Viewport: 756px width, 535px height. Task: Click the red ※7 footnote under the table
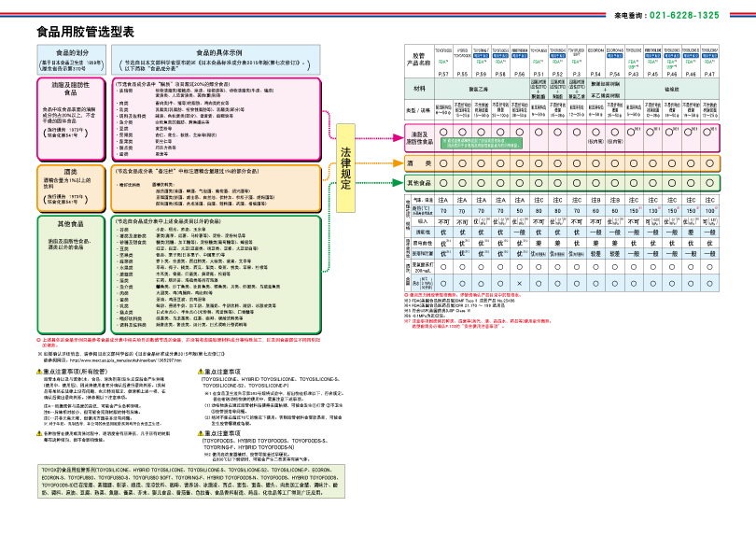[477, 323]
